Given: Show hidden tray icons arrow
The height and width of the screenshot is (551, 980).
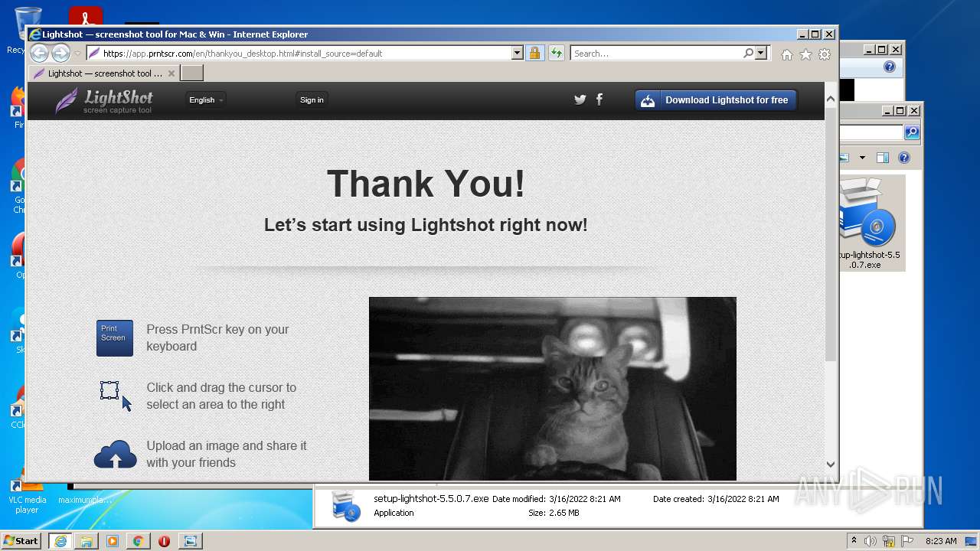Looking at the screenshot, I should (x=854, y=541).
